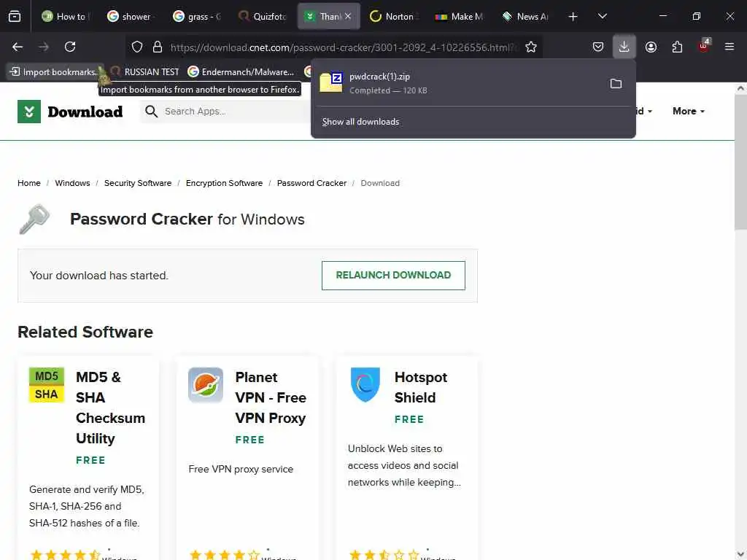Click the Hotspot Shield app icon
The image size is (747, 560).
tap(365, 385)
